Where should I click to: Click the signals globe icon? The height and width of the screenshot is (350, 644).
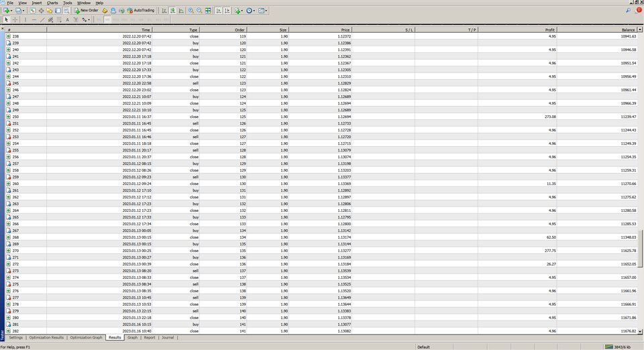point(121,11)
